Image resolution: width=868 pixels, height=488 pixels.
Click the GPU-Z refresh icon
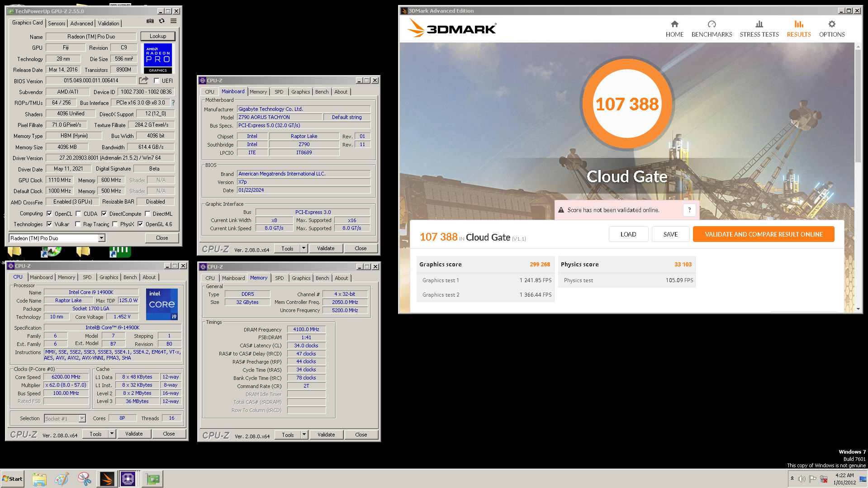tap(161, 21)
